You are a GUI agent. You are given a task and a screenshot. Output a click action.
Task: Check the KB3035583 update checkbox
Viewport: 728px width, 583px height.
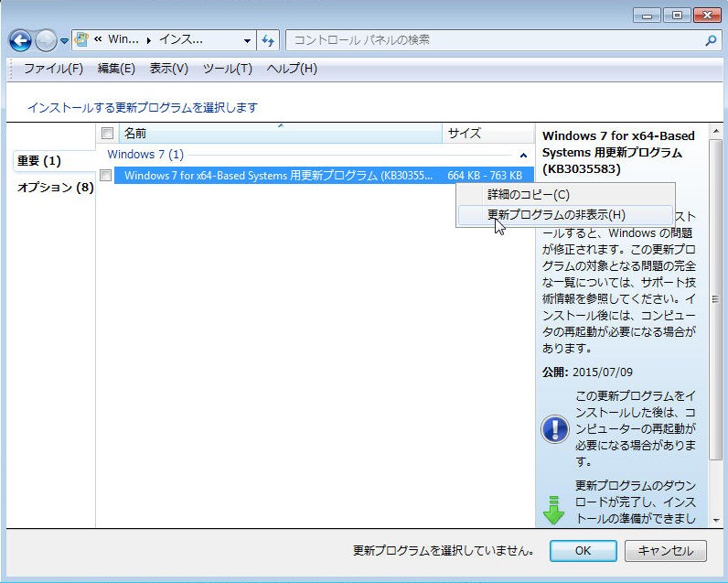pos(106,175)
